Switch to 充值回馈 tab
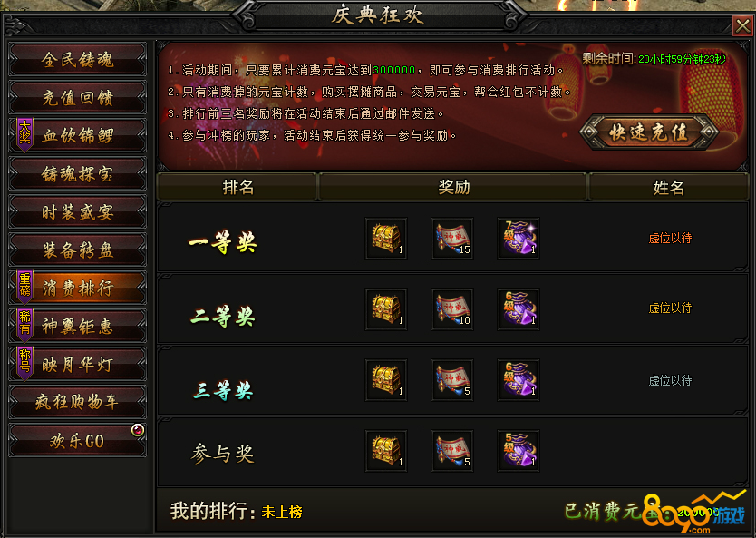The image size is (756, 538). point(78,97)
